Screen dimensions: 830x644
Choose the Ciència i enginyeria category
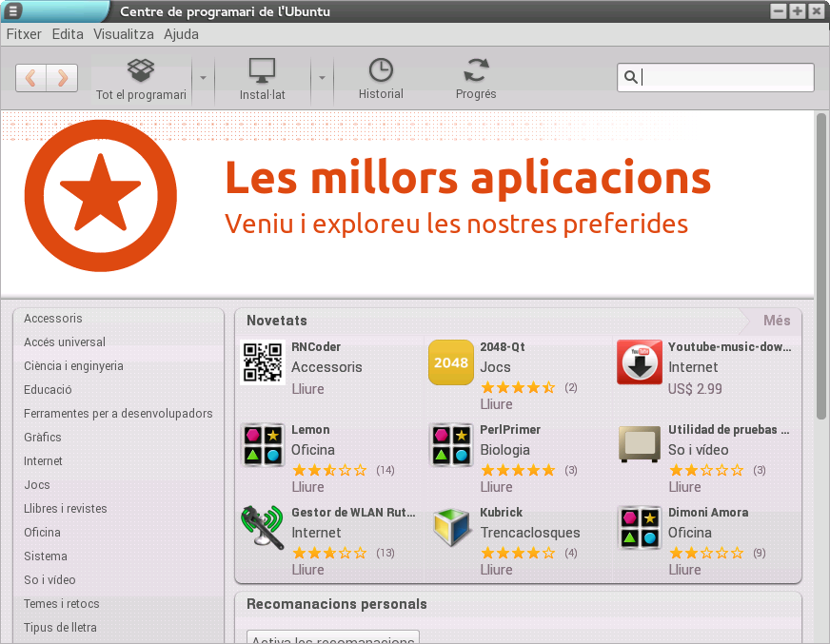(73, 366)
